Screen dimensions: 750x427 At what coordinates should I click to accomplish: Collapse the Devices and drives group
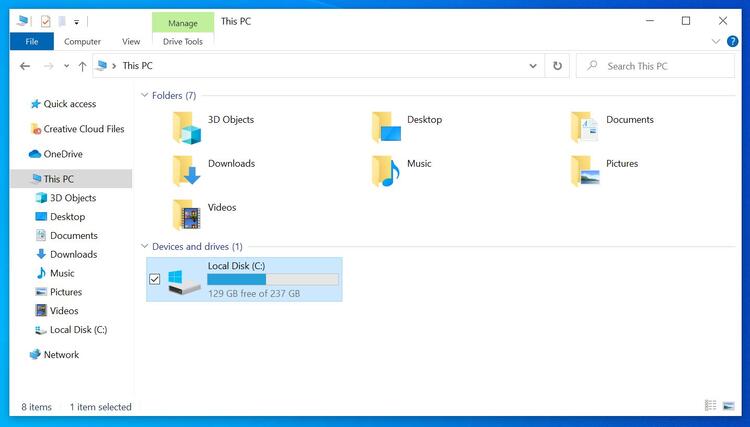144,246
